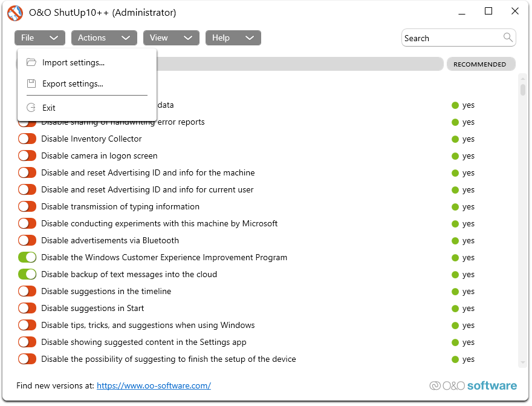Toggle Disable conducting experiments by Microsoft switch
The height and width of the screenshot is (406, 532).
pos(27,224)
